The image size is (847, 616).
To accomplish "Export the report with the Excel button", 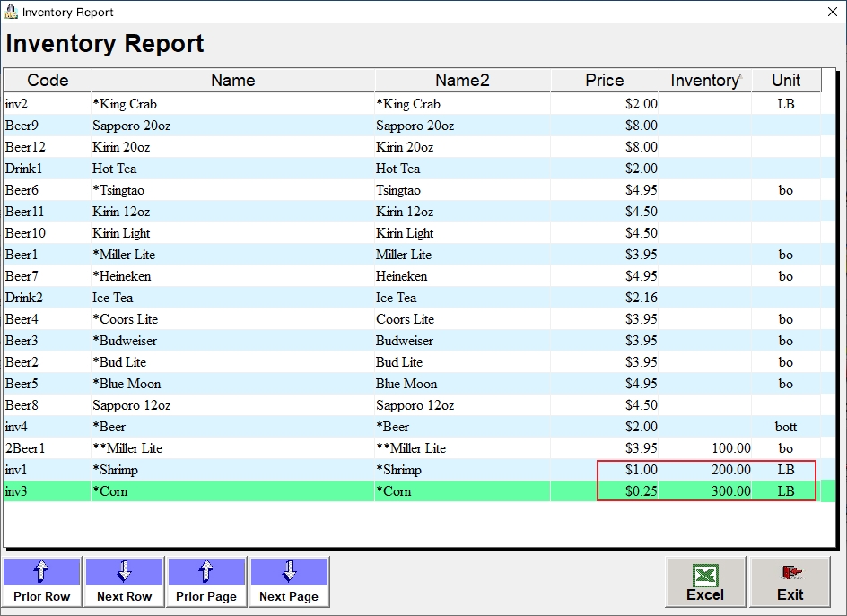I will click(x=705, y=582).
